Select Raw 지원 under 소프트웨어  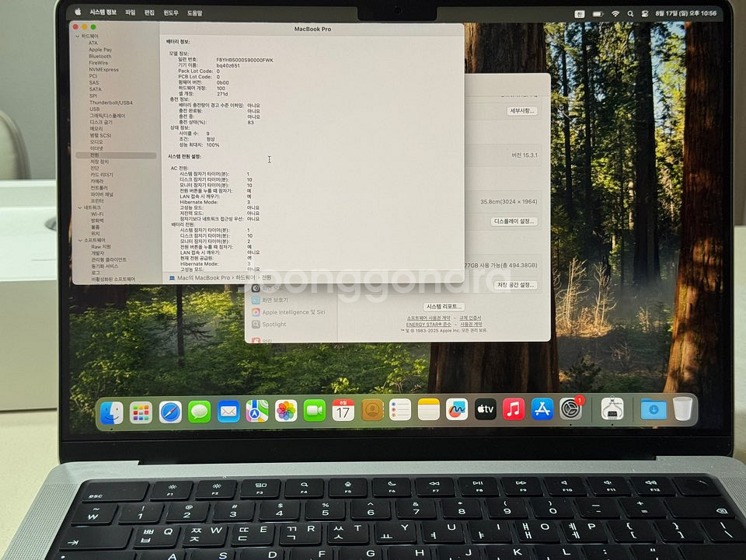[101, 247]
